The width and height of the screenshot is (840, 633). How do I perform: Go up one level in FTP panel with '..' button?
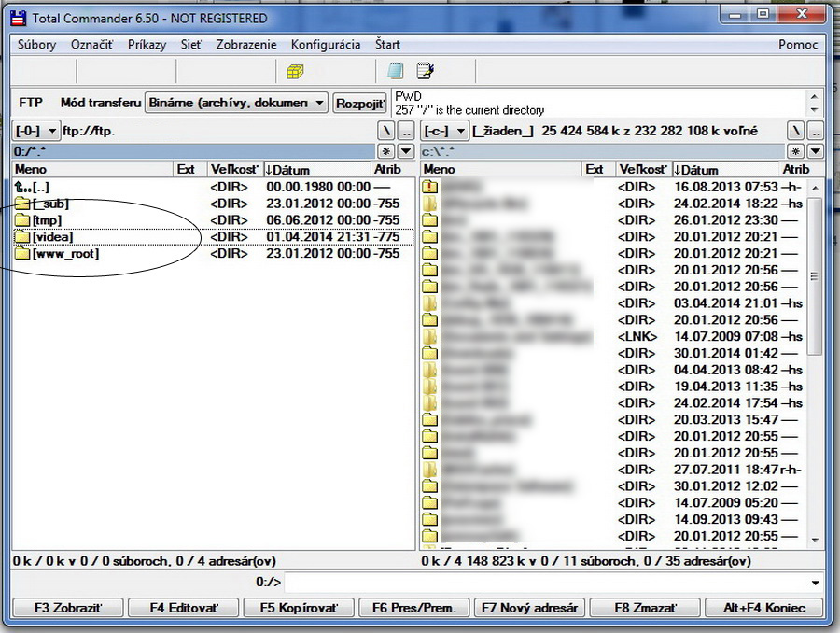click(407, 131)
